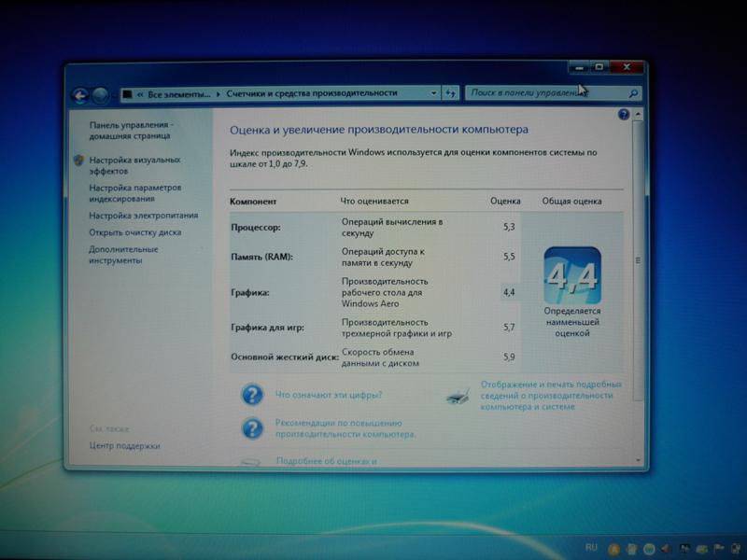Open the Action Center flag icon in tray
The image size is (747, 560).
click(718, 549)
